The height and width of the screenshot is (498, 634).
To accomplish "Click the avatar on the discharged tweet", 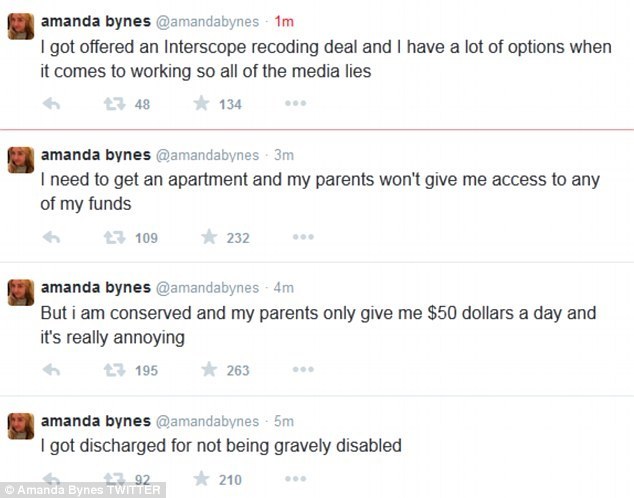I will [x=21, y=427].
